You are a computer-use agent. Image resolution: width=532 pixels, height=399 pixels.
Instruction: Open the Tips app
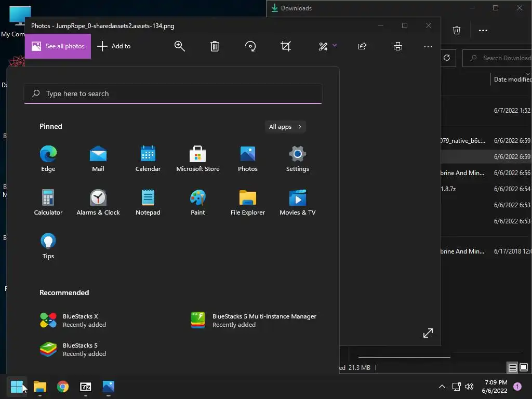48,246
